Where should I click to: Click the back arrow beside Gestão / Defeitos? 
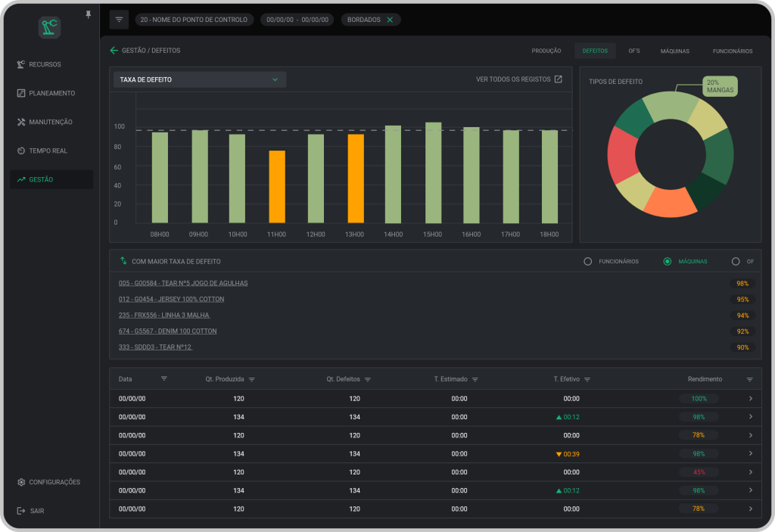pyautogui.click(x=114, y=51)
